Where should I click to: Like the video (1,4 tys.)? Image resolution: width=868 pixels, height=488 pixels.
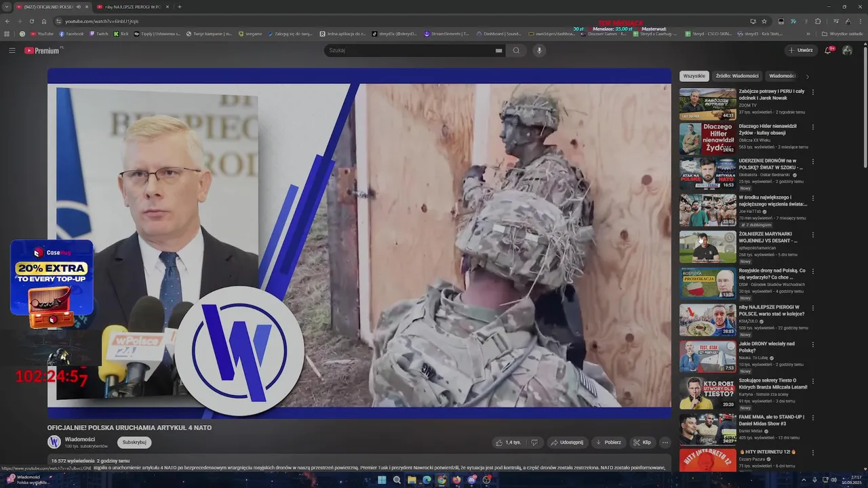508,443
